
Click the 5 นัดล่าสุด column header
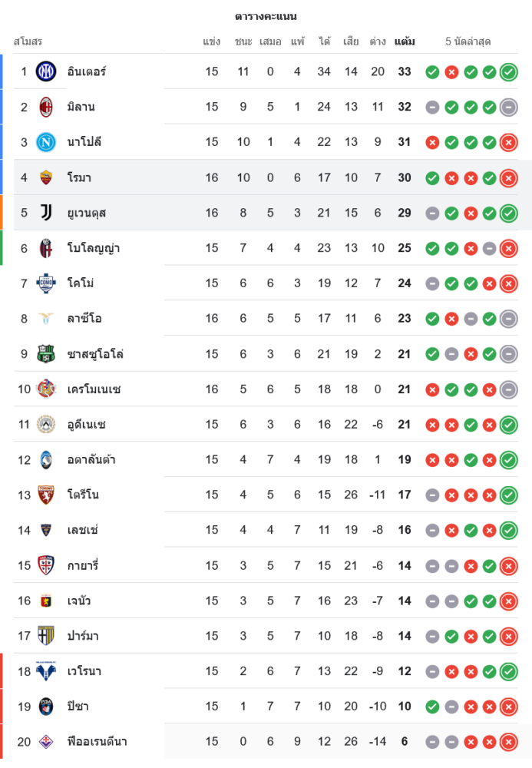coord(468,41)
